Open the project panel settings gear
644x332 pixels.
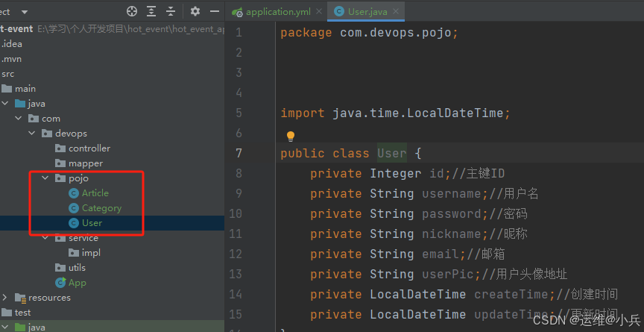click(195, 11)
